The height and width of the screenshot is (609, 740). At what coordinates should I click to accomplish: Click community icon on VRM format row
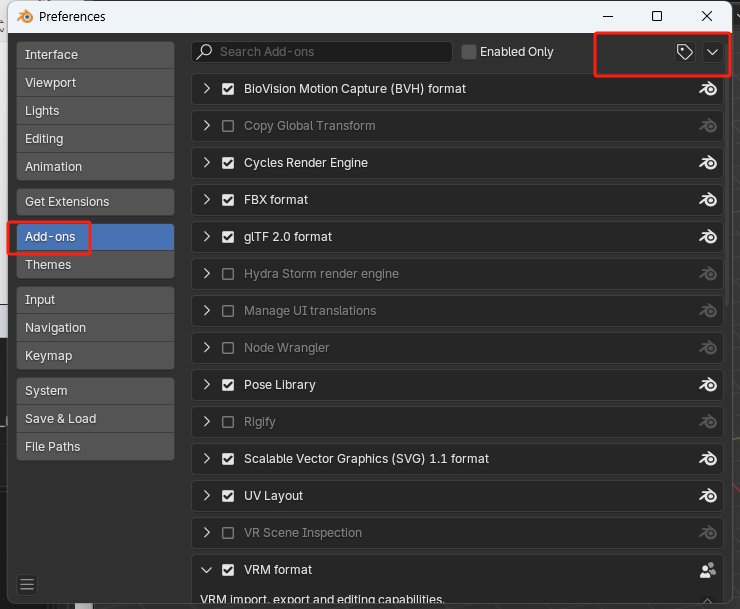click(707, 570)
